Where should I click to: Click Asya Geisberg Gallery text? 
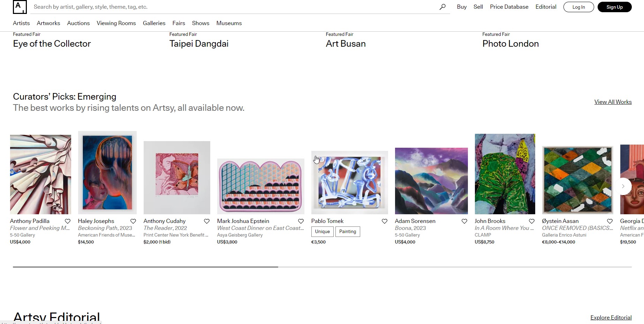[240, 235]
